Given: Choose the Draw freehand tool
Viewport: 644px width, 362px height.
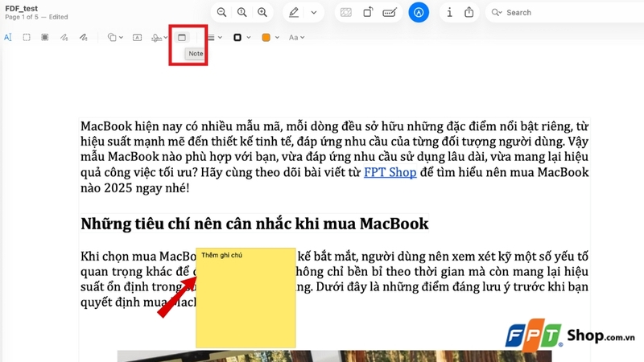Looking at the screenshot, I should [x=84, y=37].
